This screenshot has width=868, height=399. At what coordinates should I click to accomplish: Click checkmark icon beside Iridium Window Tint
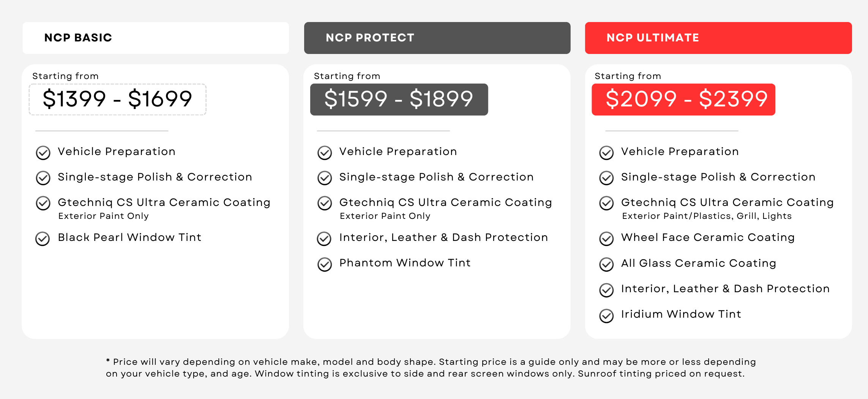606,316
